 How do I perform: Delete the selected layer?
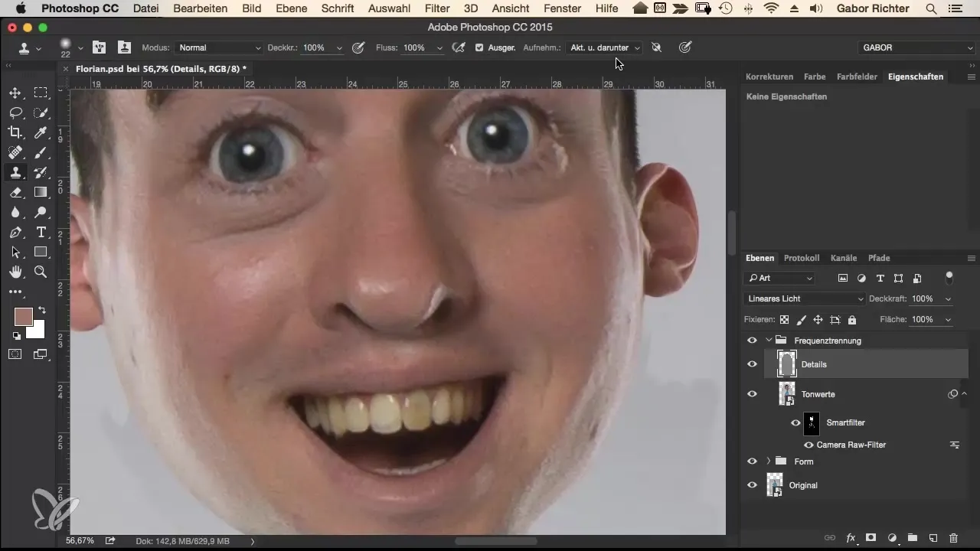[953, 538]
